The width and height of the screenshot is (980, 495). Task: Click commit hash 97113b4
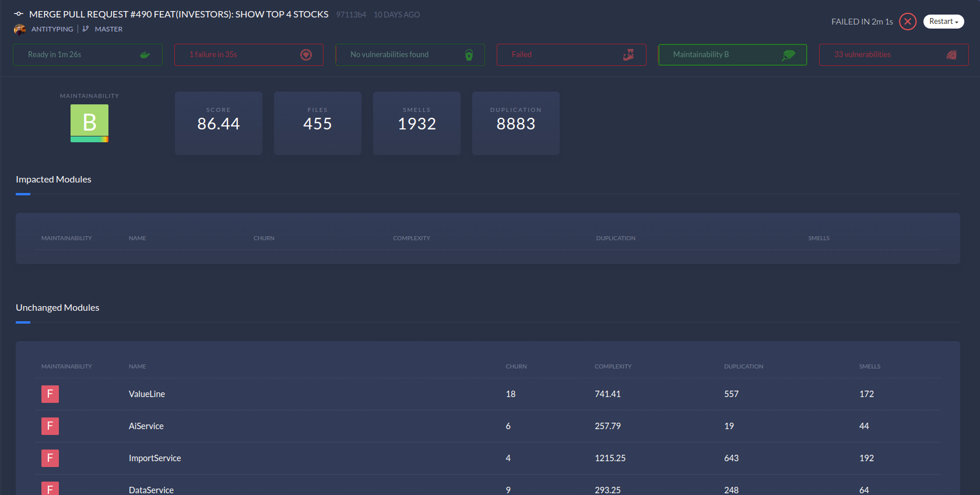pos(351,15)
